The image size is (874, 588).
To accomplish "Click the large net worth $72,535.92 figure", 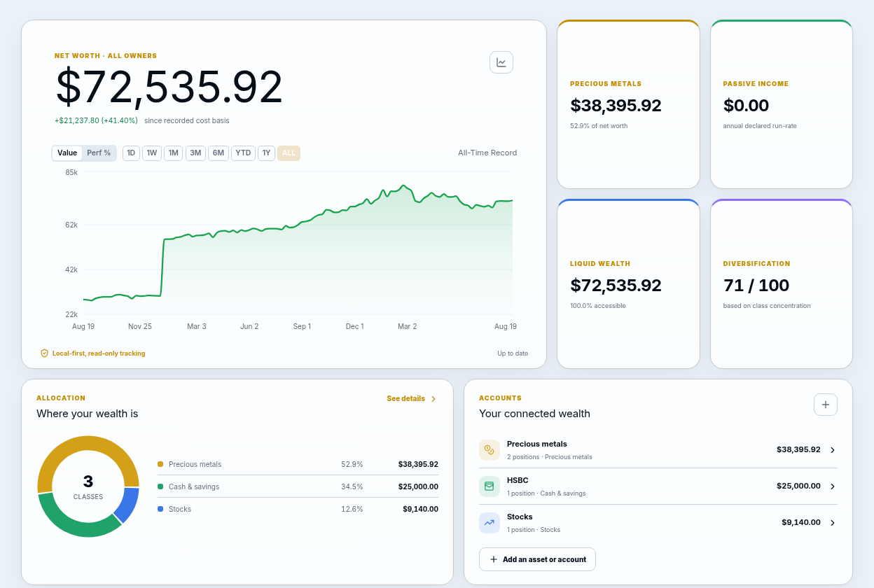I will click(169, 87).
